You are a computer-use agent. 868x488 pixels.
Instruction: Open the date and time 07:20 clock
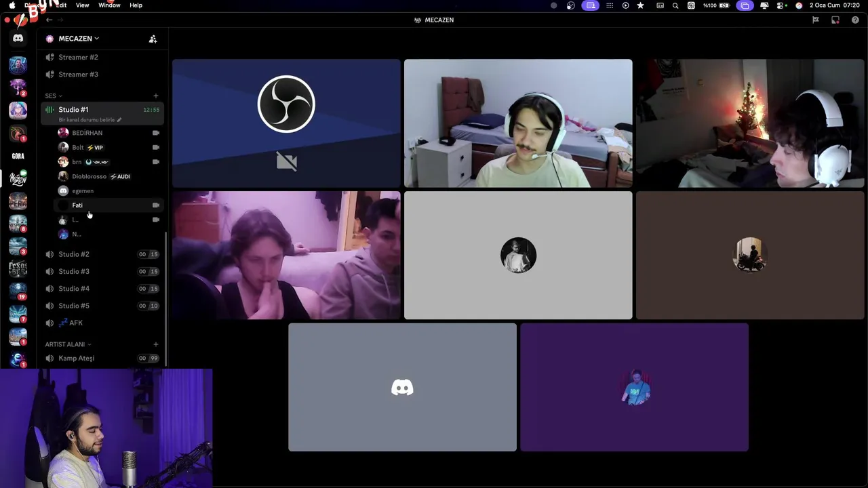[834, 5]
